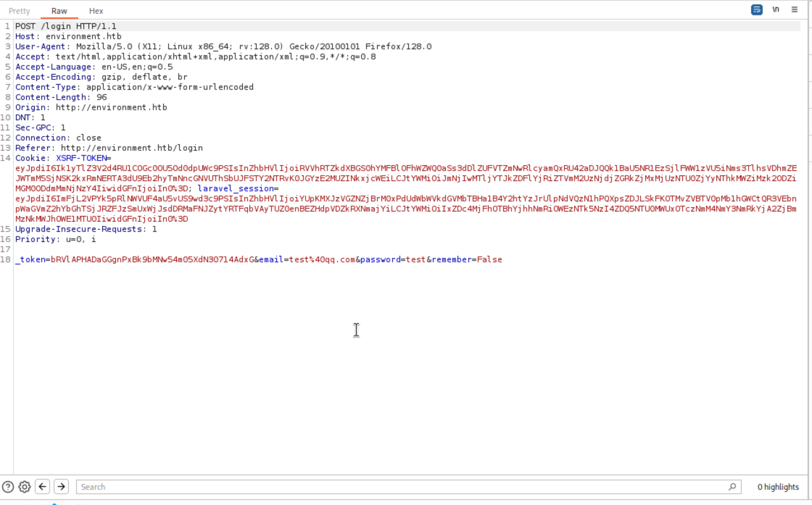Click the 0 highlights label
The width and height of the screenshot is (812, 505).
click(x=778, y=487)
